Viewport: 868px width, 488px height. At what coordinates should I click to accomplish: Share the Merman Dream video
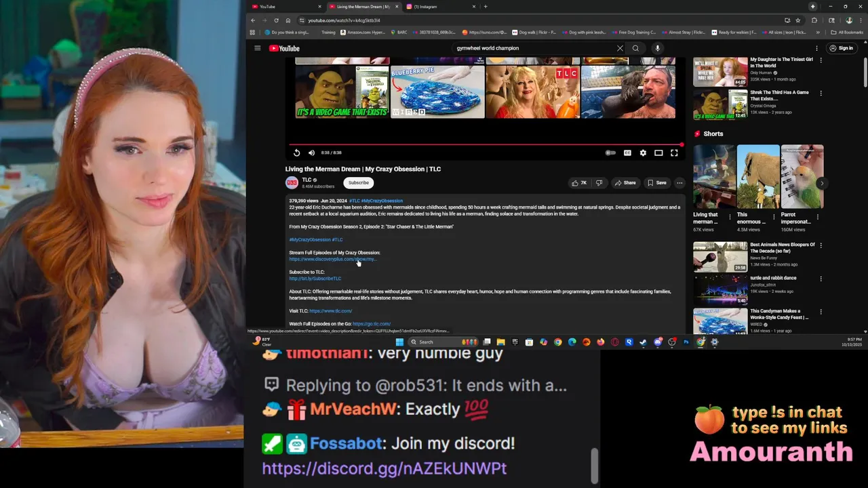point(625,182)
